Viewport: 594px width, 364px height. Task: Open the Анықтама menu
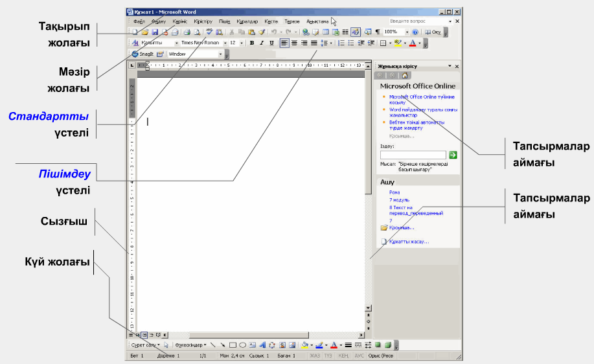pos(317,21)
